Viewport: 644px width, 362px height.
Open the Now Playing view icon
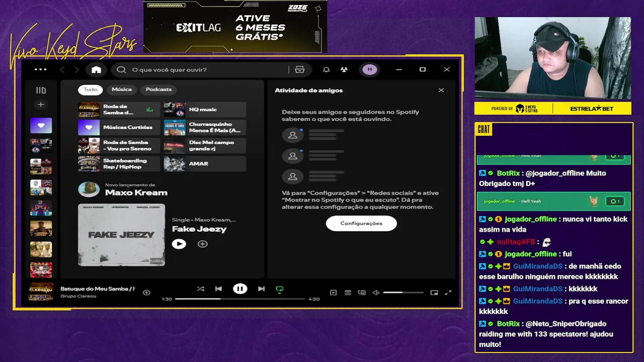click(333, 293)
